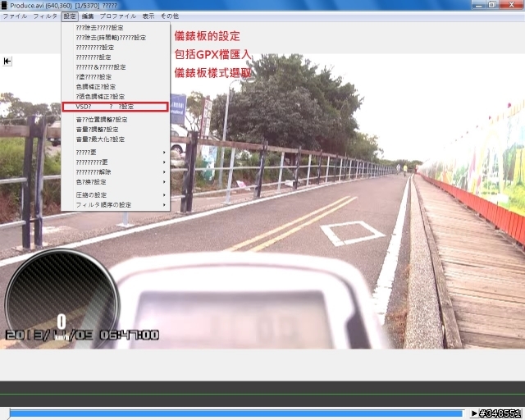Select the 張色調補正 設定 entry
The height and width of the screenshot is (420, 525).
coord(115,97)
